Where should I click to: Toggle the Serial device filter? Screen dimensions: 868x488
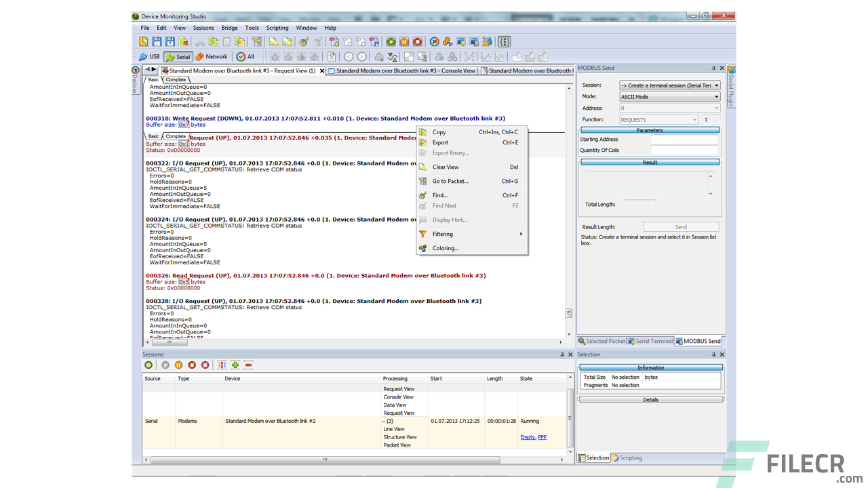[x=178, y=57]
